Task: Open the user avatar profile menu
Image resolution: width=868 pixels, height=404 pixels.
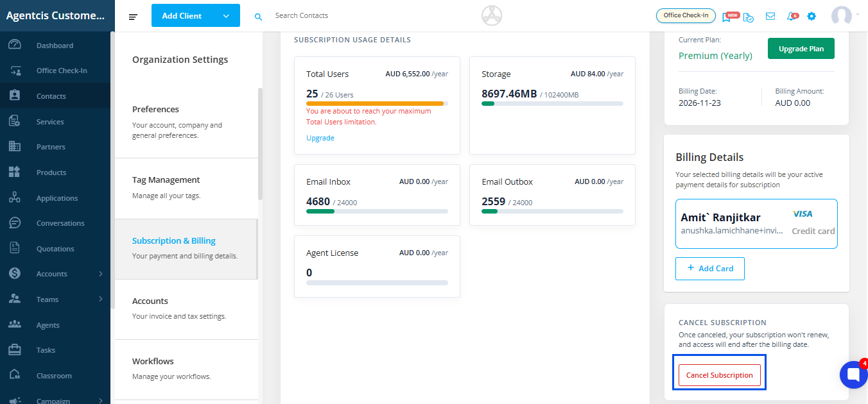Action: [x=842, y=16]
